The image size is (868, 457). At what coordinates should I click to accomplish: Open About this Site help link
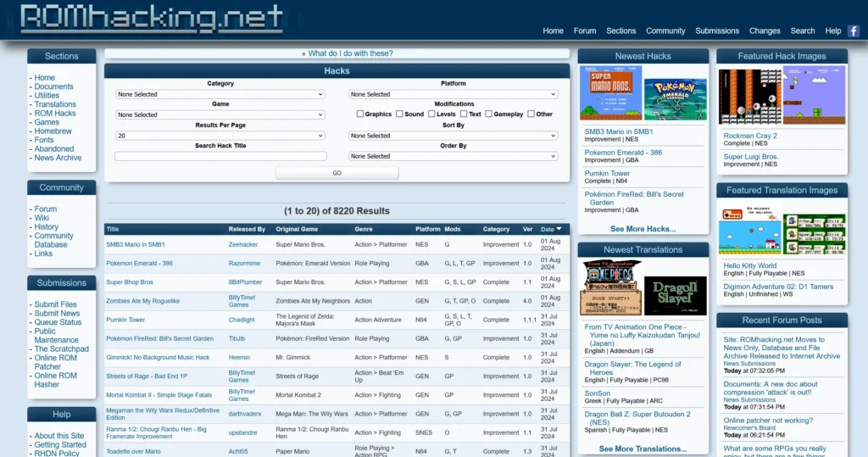59,436
